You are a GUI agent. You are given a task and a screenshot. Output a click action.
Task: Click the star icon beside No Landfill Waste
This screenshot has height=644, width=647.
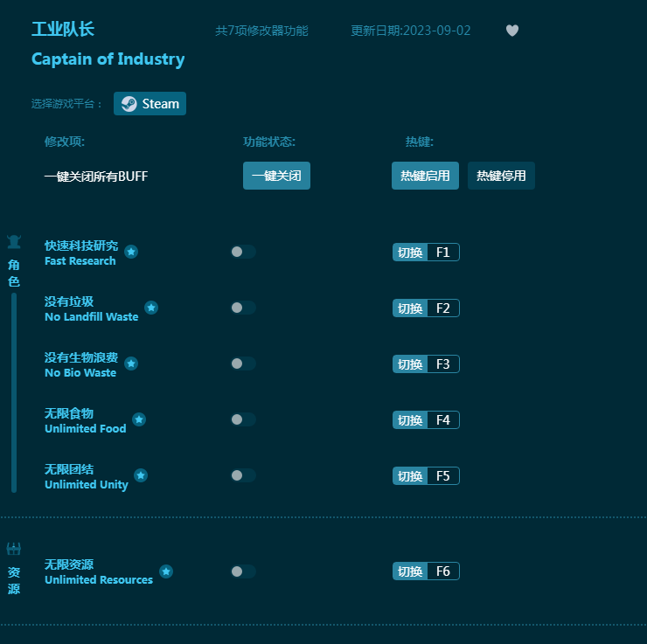click(151, 308)
